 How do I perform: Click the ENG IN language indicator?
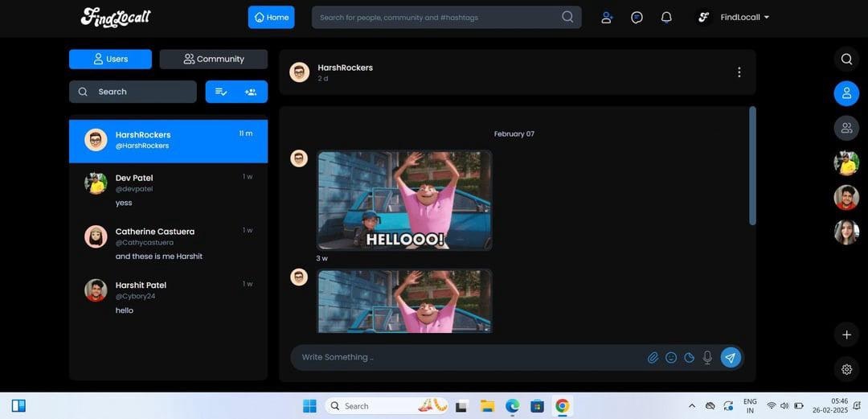click(750, 405)
